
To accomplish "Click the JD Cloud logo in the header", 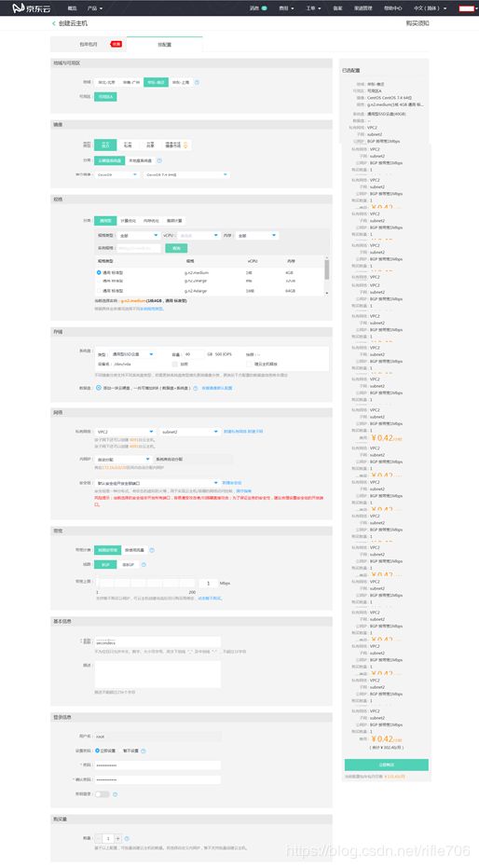I will 30,8.
